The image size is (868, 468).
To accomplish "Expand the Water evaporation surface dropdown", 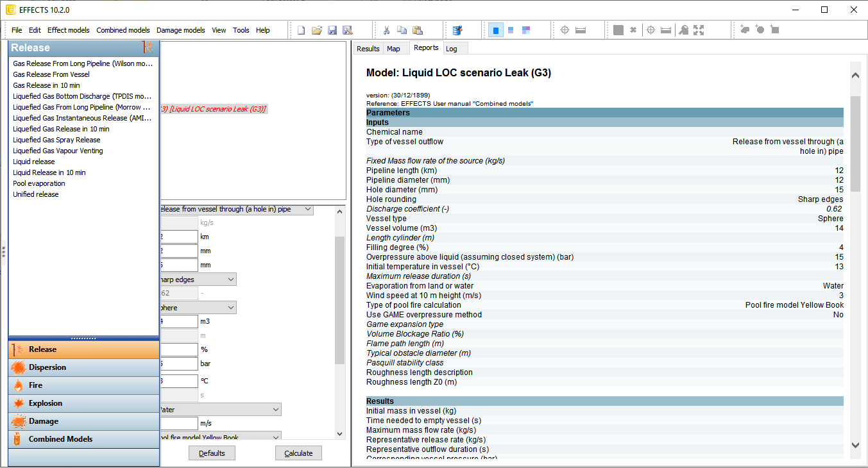I will pyautogui.click(x=275, y=410).
